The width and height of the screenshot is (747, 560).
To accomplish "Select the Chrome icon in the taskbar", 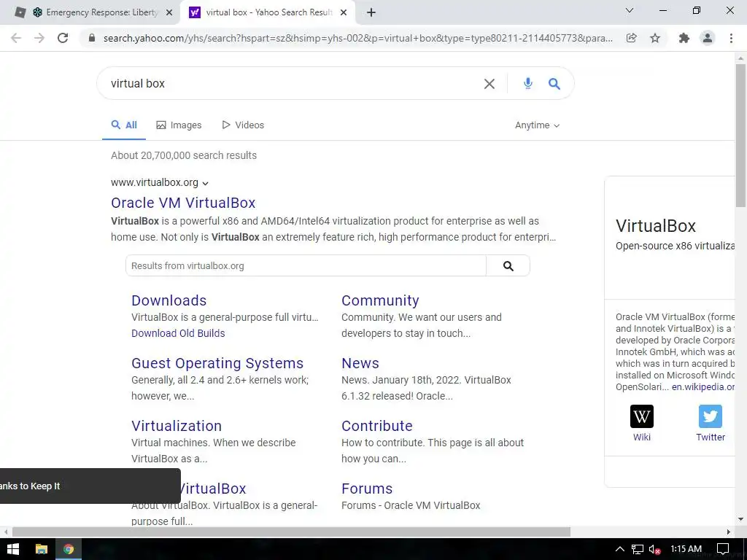I will tap(69, 549).
